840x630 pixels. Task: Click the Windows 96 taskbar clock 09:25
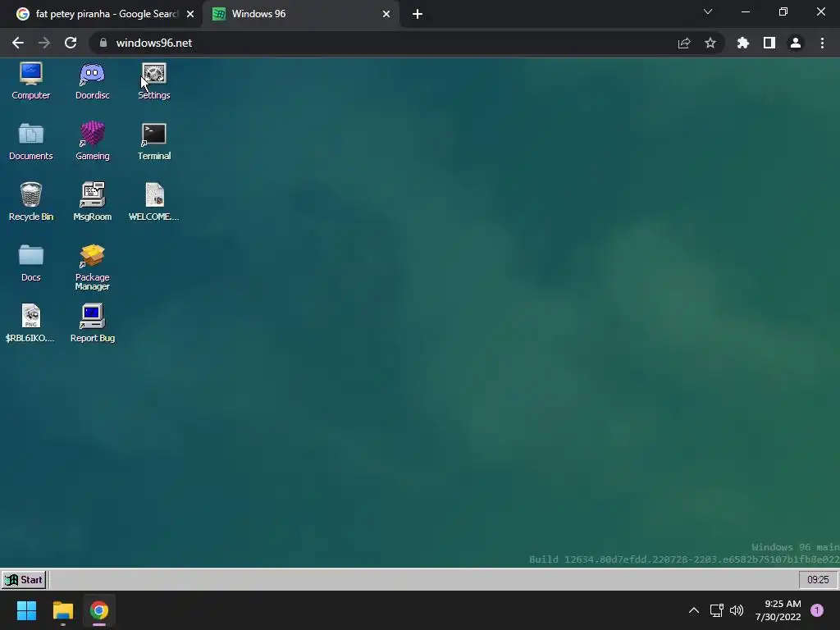click(x=818, y=580)
